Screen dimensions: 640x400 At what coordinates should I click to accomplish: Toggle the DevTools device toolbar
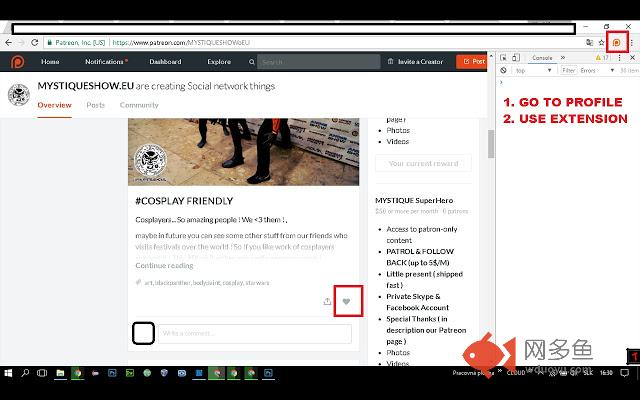516,58
